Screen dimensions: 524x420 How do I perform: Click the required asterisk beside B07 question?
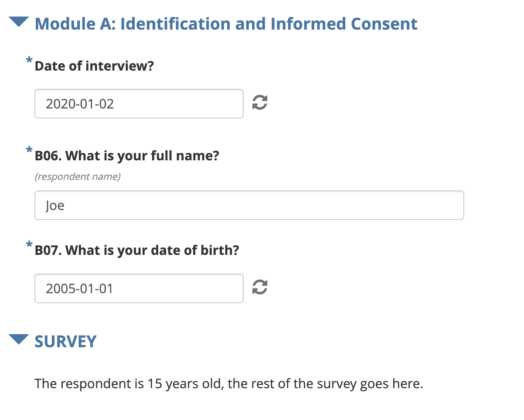(x=29, y=245)
